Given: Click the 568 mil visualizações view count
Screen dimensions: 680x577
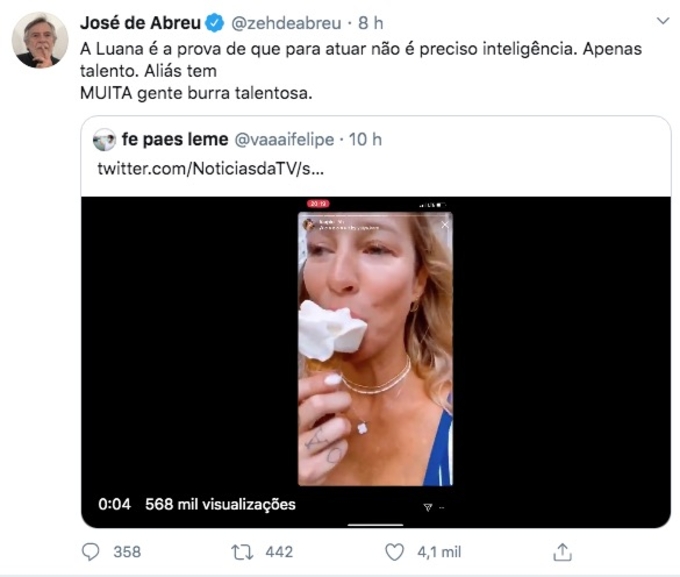Looking at the screenshot, I should [220, 504].
